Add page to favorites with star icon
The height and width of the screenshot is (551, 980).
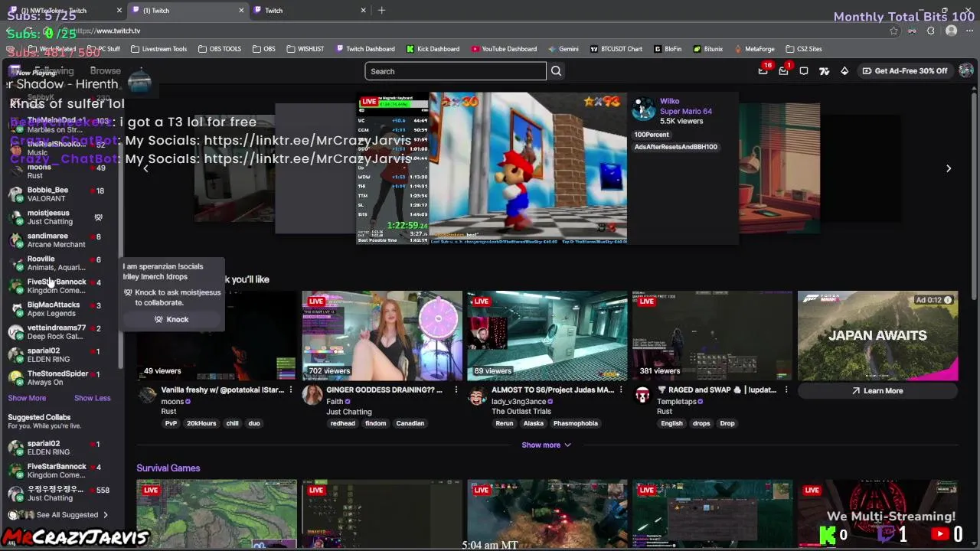click(x=893, y=31)
